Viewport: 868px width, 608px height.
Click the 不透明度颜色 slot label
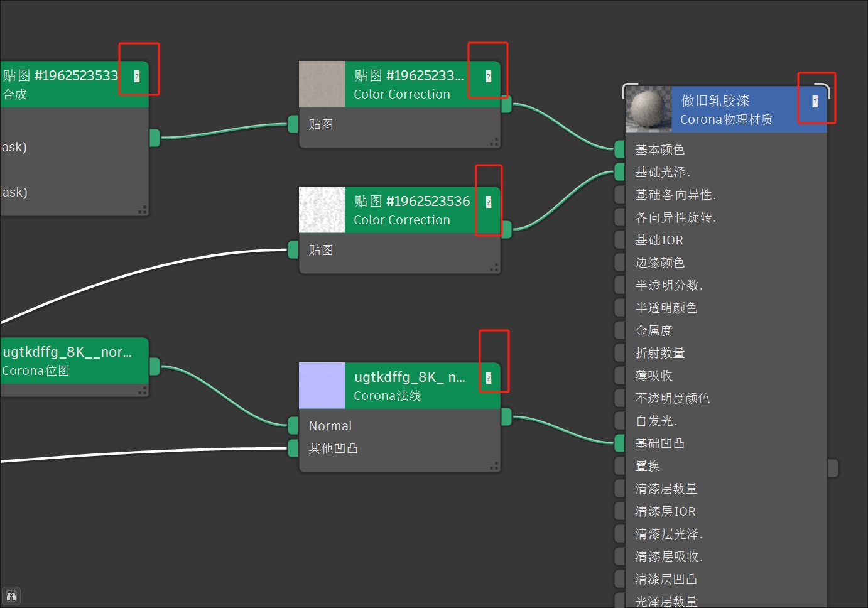click(x=672, y=399)
